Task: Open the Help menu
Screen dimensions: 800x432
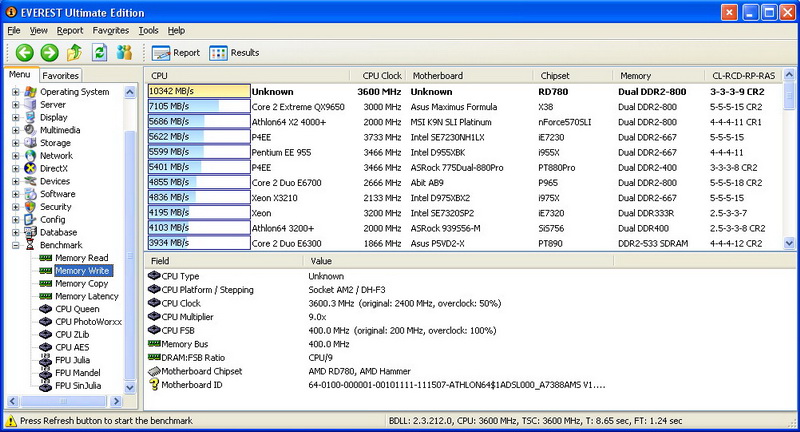Action: pyautogui.click(x=176, y=31)
